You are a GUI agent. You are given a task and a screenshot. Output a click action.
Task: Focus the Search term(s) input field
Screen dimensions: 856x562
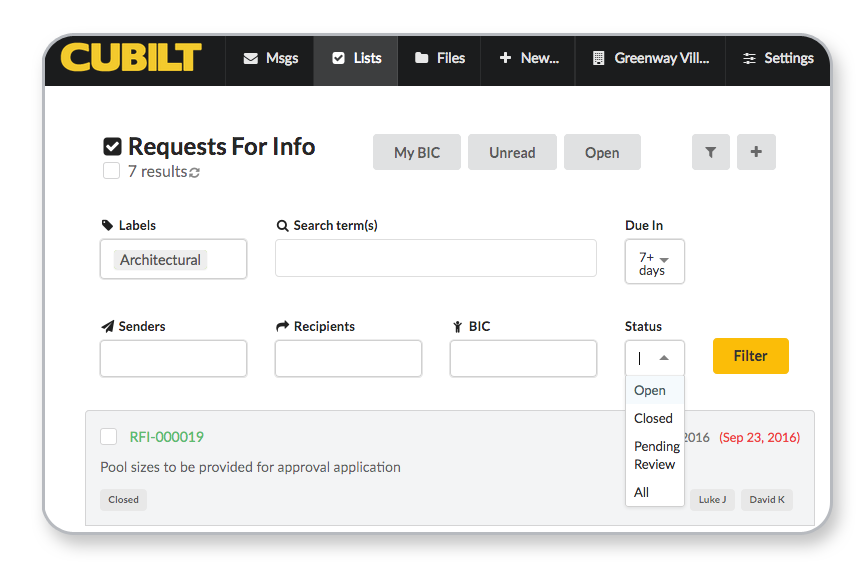(x=436, y=258)
